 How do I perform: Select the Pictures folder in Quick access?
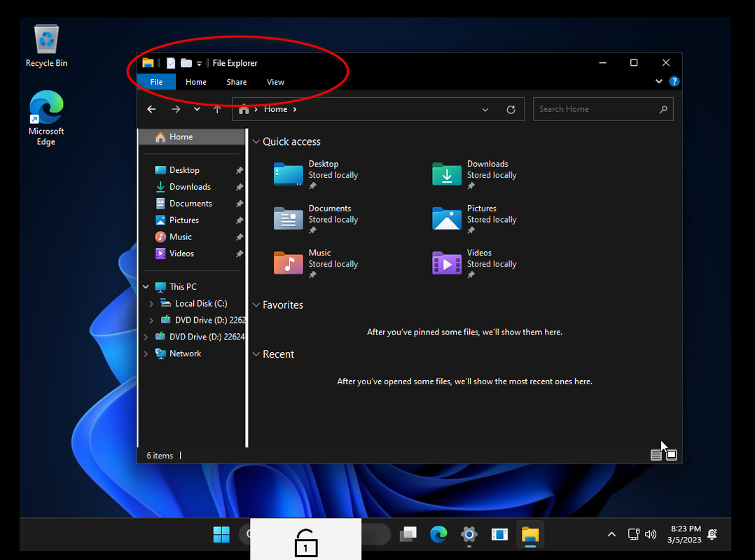tap(475, 219)
